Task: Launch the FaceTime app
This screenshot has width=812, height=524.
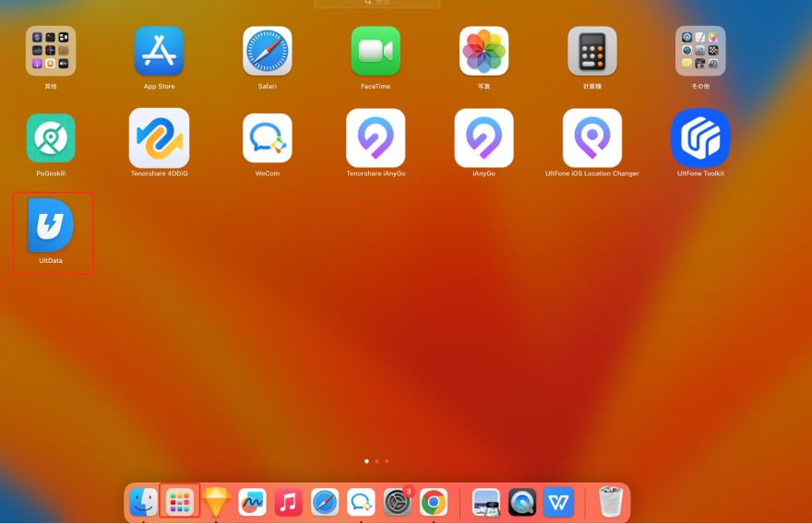Action: click(376, 51)
